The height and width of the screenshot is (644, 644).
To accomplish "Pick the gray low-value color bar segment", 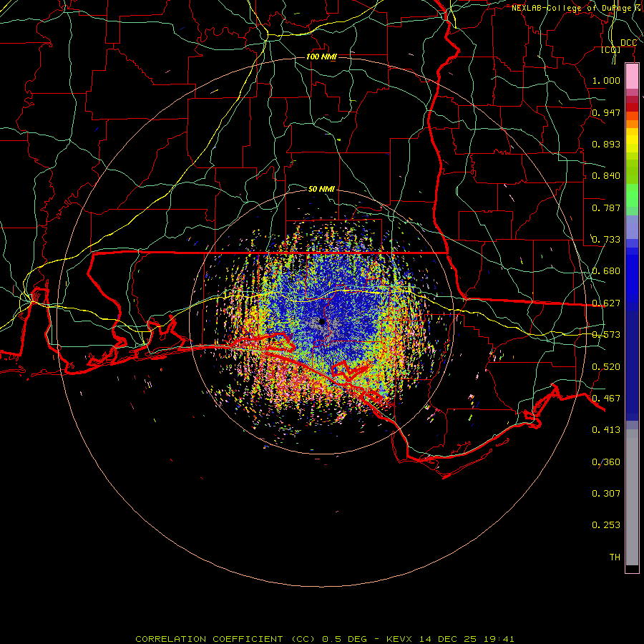I will coord(632,497).
